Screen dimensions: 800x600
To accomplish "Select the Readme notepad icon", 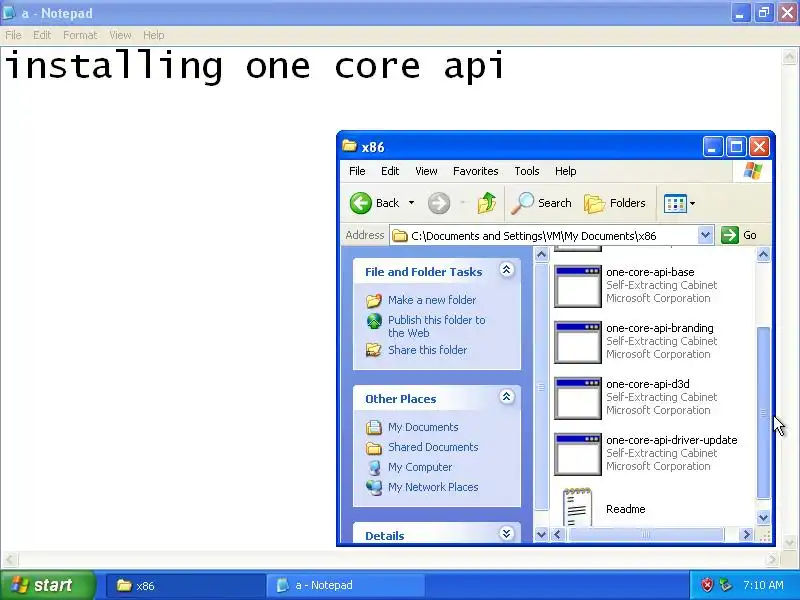I will [x=578, y=507].
